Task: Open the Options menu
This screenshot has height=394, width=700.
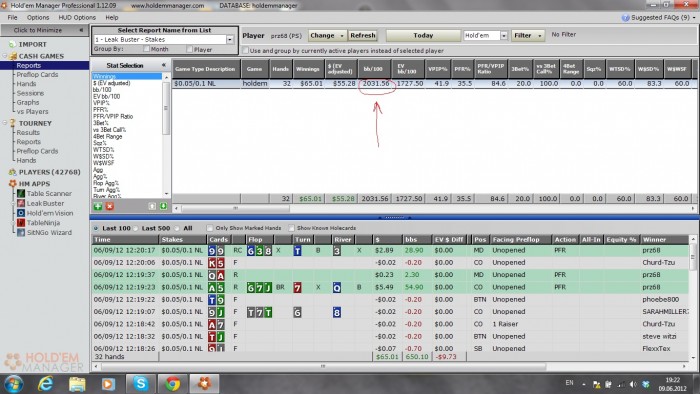Action: pos(38,17)
